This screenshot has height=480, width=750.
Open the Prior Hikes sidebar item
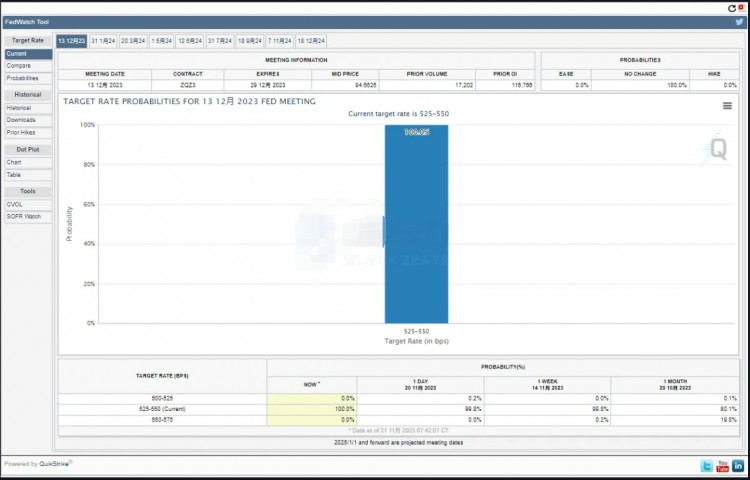click(x=28, y=132)
